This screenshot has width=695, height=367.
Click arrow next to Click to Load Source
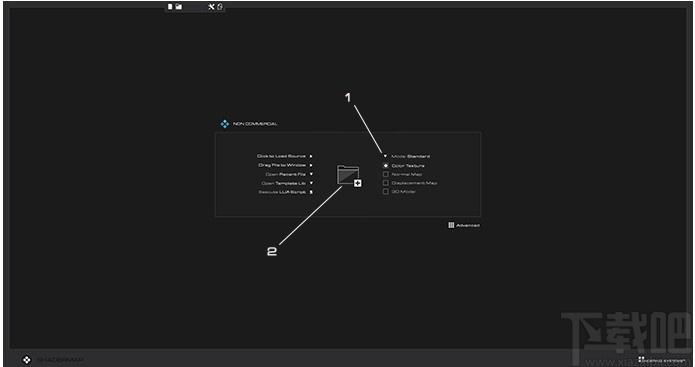click(x=311, y=156)
